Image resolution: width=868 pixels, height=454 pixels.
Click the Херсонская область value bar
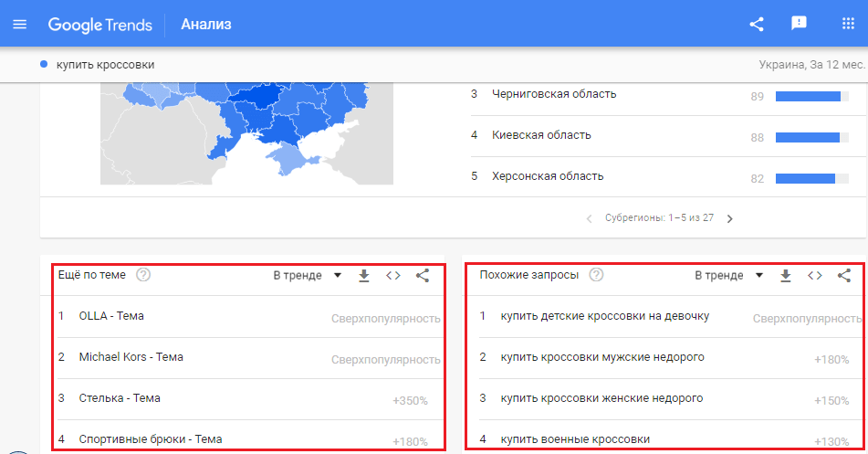812,178
